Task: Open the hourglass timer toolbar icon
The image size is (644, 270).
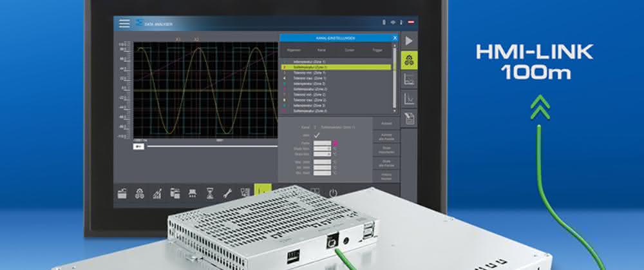Action: pos(210,193)
